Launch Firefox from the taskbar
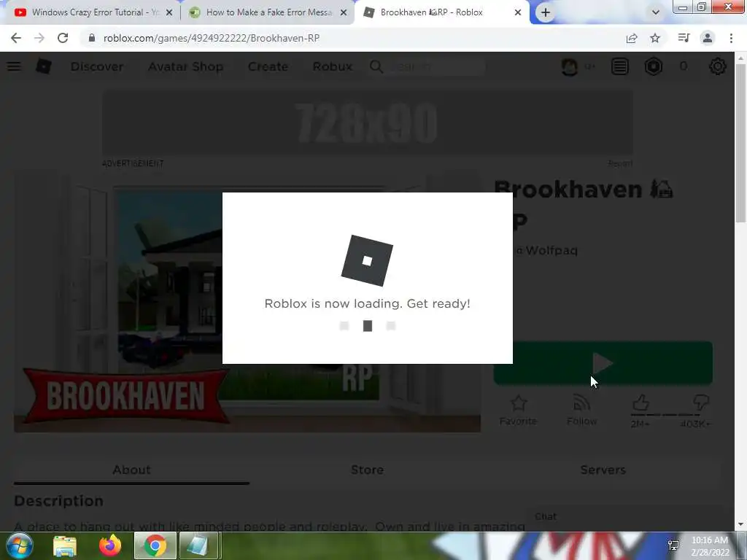747x560 pixels. (110, 545)
